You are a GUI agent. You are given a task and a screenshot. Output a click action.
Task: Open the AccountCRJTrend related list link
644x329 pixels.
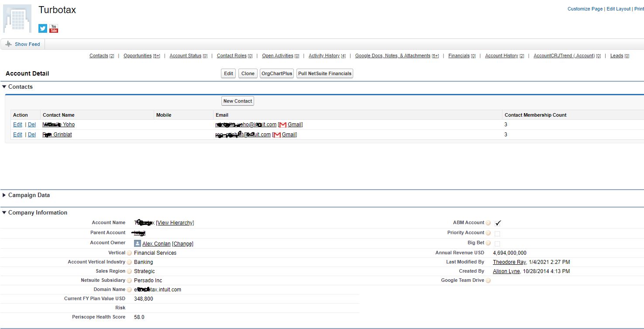tap(567, 55)
